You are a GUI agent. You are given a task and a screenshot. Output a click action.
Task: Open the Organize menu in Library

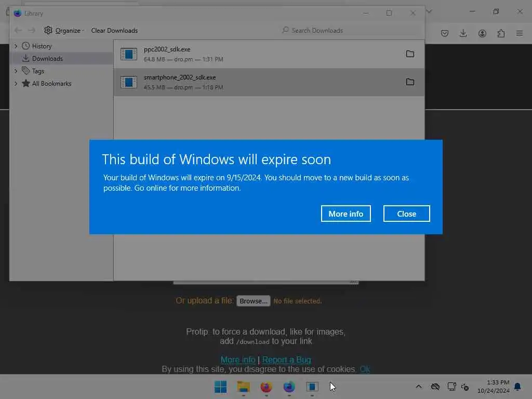(68, 31)
